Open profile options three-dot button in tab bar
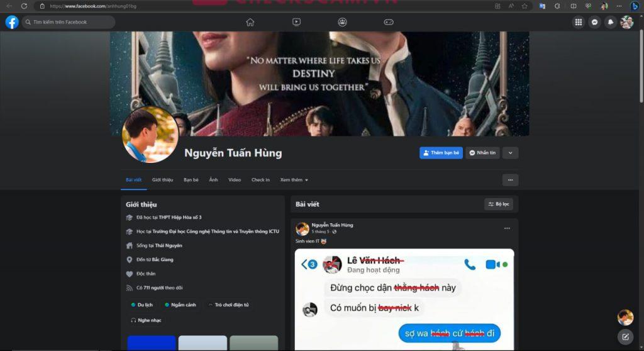Screen dimensions: 644x351 click(510, 180)
